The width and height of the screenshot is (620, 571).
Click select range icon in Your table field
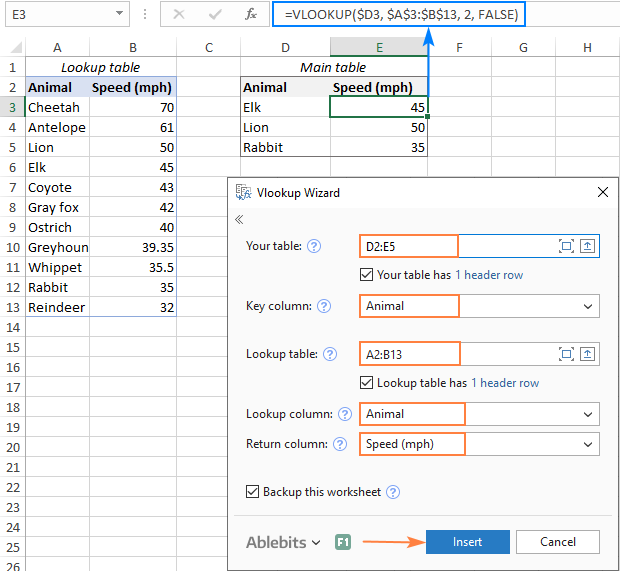coord(588,246)
